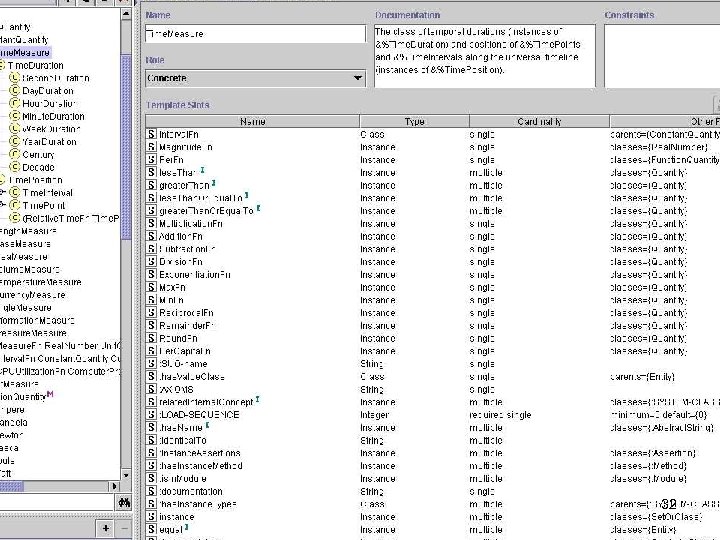The image size is (720, 540).
Task: Click the class tree scroll down arrow
Action: click(x=126, y=475)
